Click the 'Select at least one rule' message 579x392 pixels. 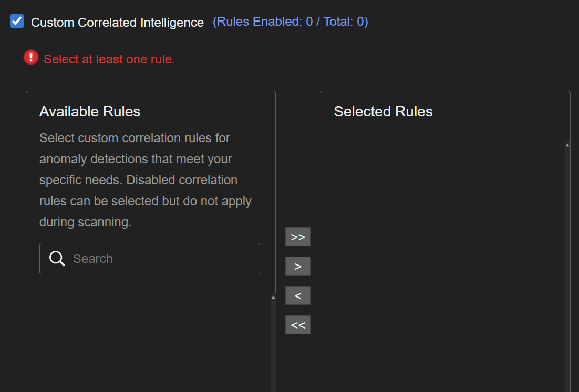(x=109, y=60)
